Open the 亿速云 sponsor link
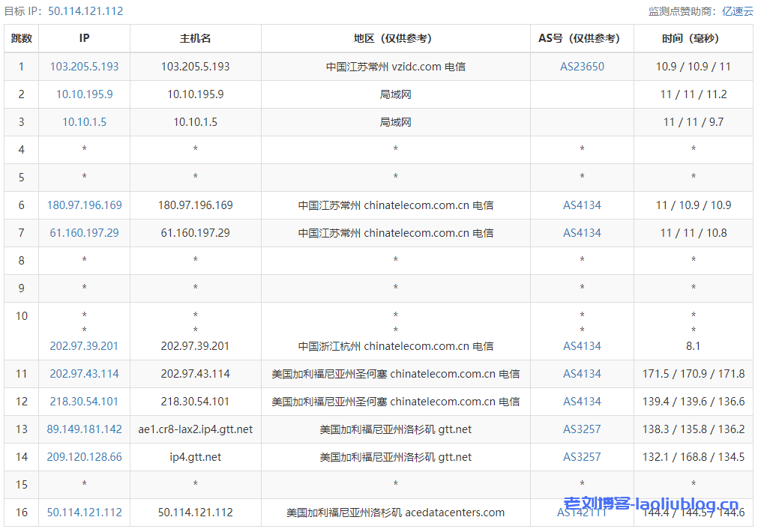Image resolution: width=758 pixels, height=532 pixels. coord(737,11)
